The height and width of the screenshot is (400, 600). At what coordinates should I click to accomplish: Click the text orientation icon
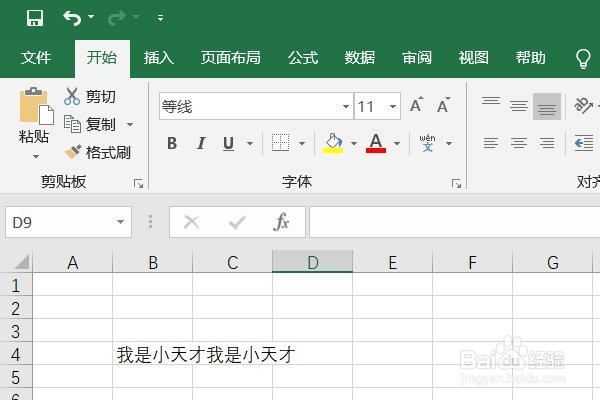click(584, 105)
